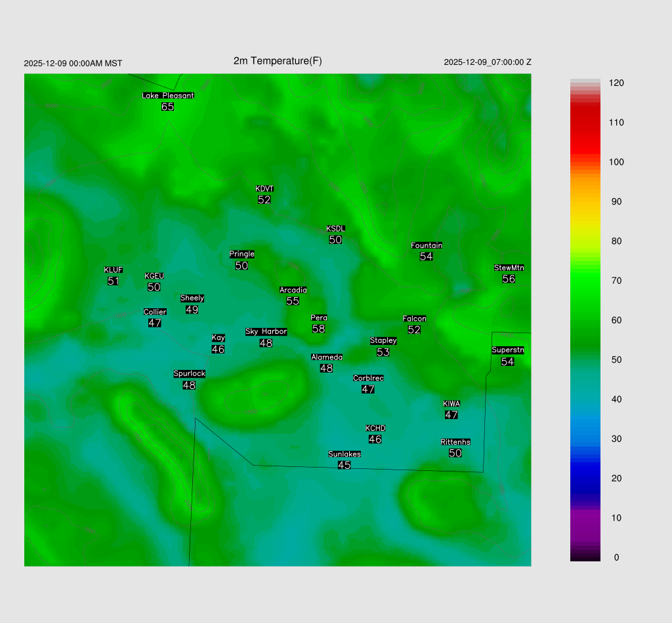Viewport: 672px width, 623px height.
Task: Click the Sky Harbor station label
Action: point(266,332)
